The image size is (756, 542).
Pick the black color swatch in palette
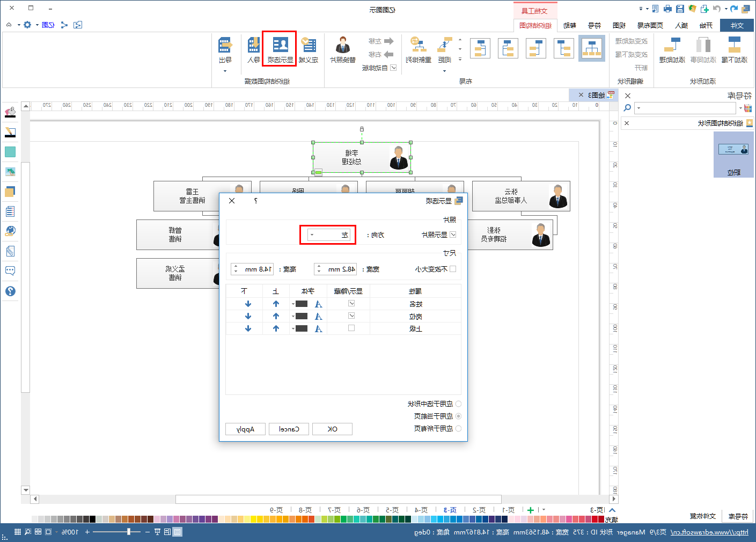click(92, 519)
